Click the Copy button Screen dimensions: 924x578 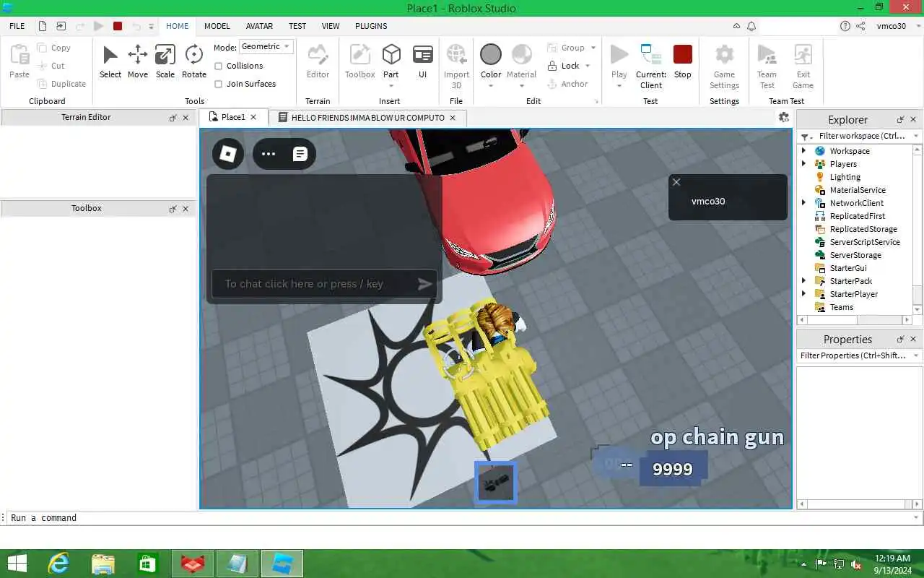click(x=54, y=48)
